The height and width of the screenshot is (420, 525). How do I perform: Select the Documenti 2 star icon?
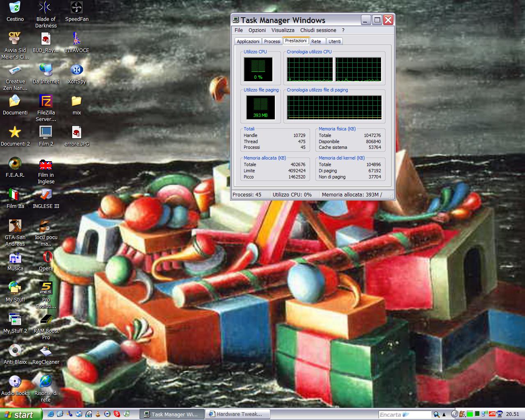tap(15, 137)
